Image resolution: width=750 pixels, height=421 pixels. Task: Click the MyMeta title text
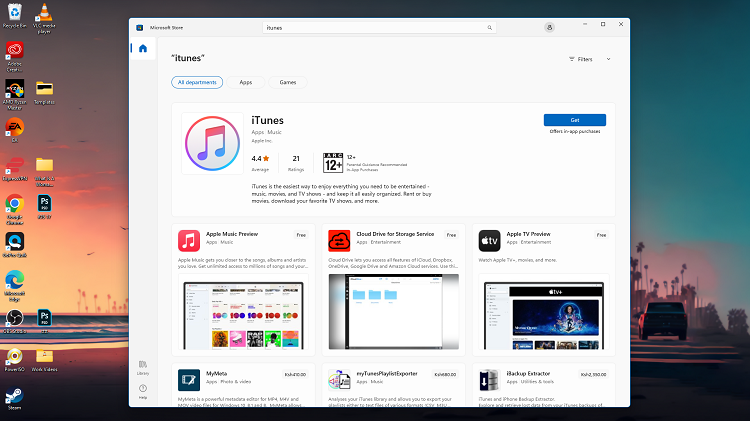click(x=217, y=374)
